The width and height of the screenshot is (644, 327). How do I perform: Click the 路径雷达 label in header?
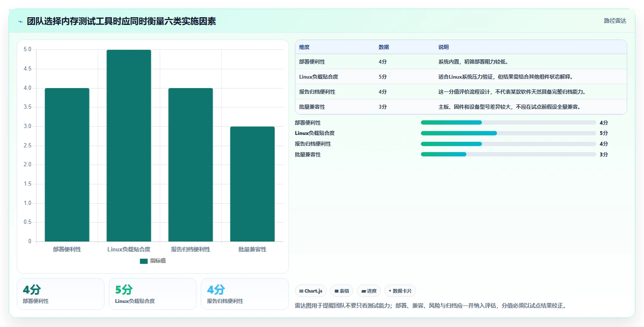(615, 21)
